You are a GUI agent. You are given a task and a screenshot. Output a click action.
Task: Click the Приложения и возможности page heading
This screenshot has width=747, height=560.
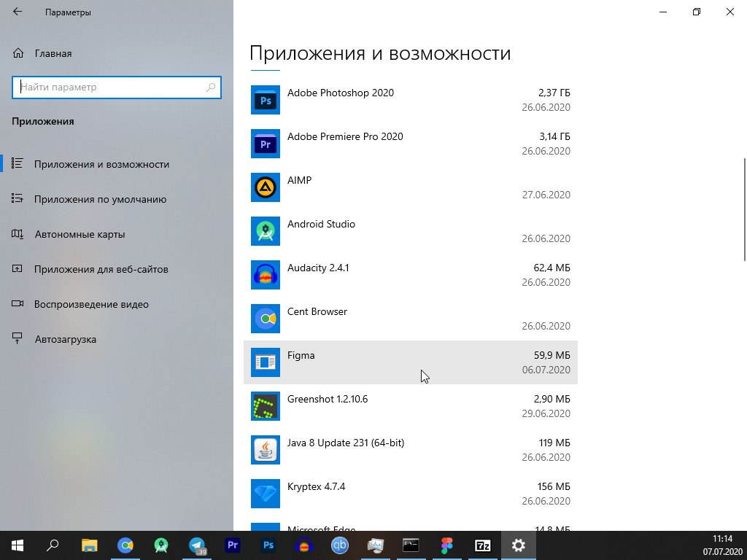click(x=379, y=52)
